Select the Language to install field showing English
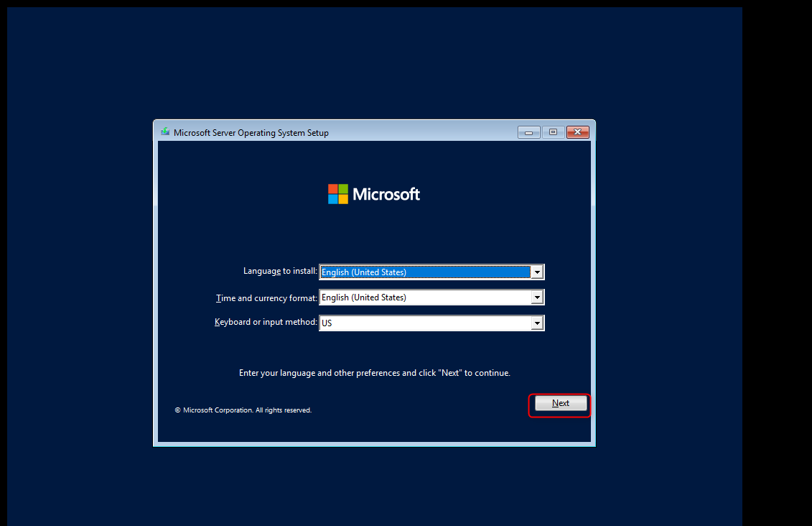The width and height of the screenshot is (812, 526). coord(431,272)
